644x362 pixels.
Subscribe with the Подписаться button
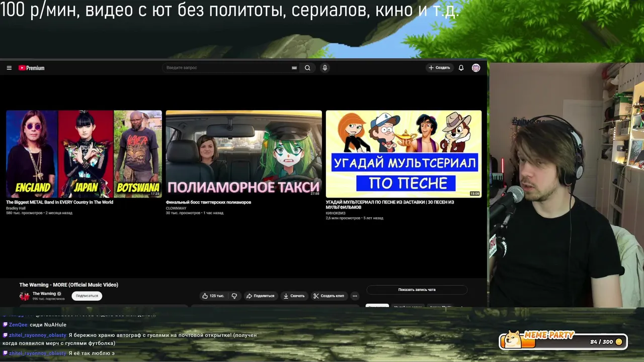[87, 296]
